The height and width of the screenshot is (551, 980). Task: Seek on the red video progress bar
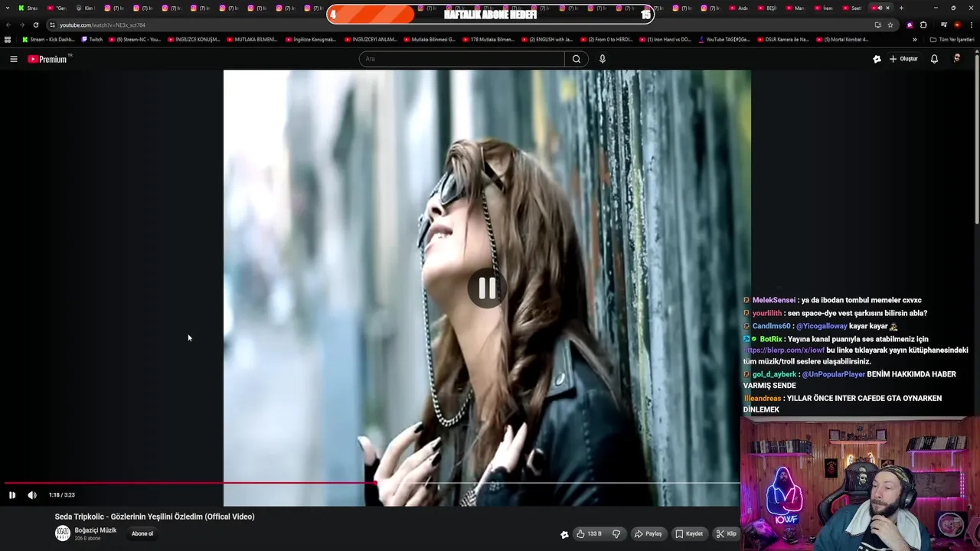click(x=373, y=483)
